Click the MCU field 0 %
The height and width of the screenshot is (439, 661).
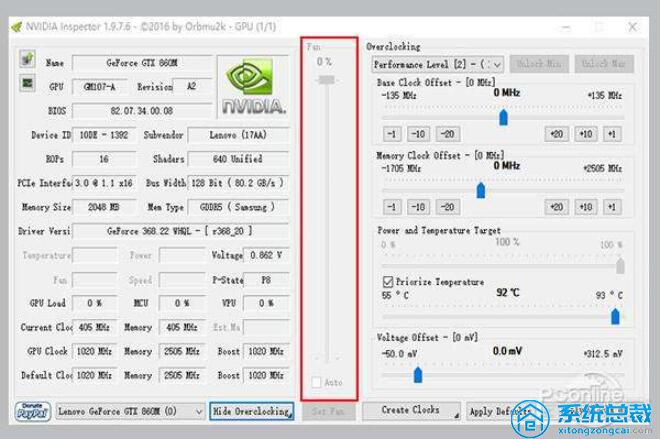[x=182, y=304]
